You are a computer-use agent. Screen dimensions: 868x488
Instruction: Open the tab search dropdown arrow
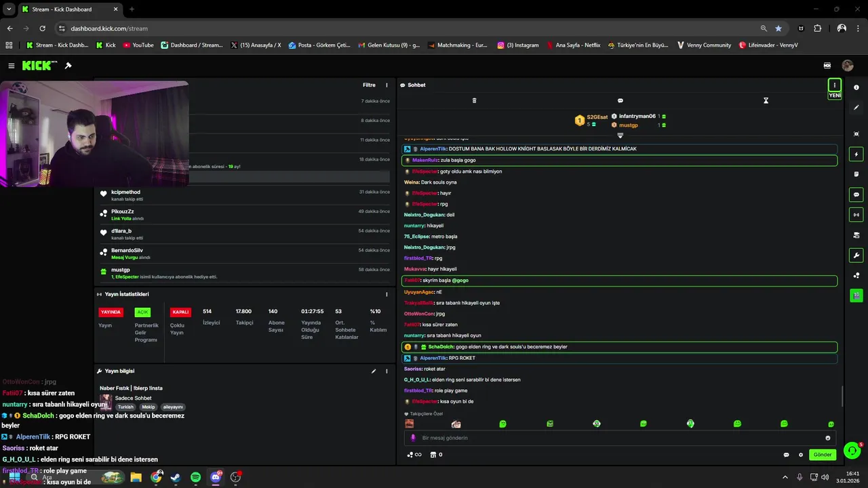9,9
